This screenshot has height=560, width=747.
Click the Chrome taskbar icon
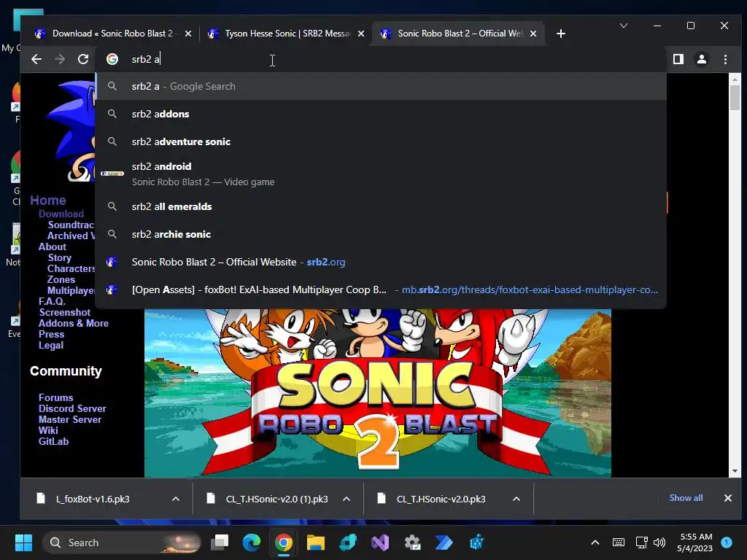point(284,542)
